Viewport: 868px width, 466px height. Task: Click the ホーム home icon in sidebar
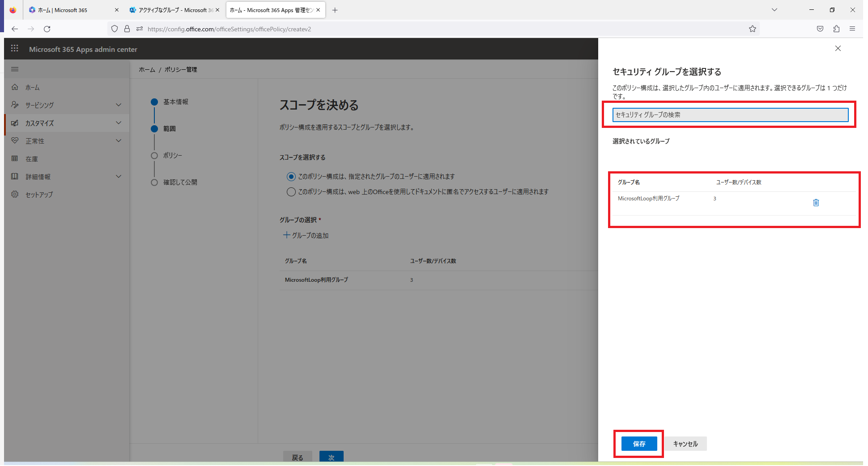click(x=15, y=87)
